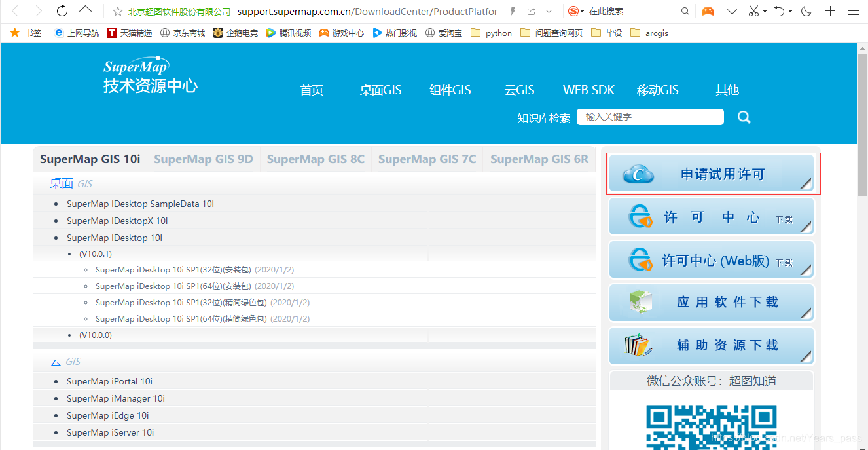Go to browser home page icon

[x=85, y=11]
